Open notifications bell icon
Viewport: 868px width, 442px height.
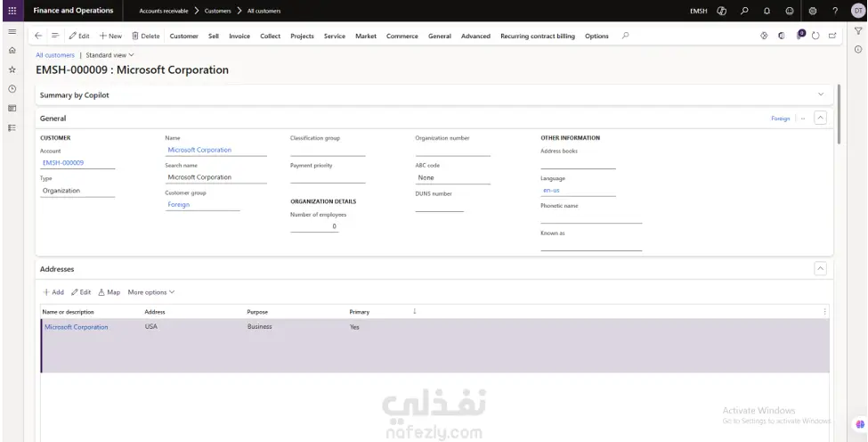click(767, 11)
